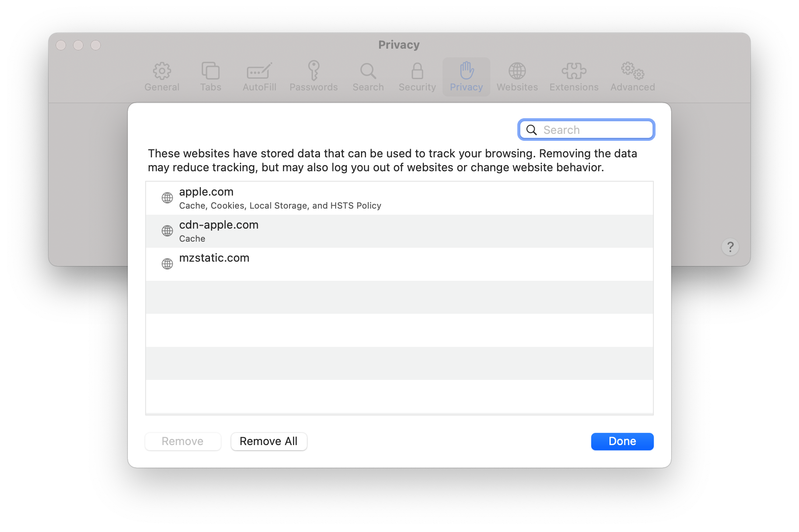Click the globe icon beside cdn-apple.com
Image resolution: width=799 pixels, height=532 pixels.
(x=167, y=231)
